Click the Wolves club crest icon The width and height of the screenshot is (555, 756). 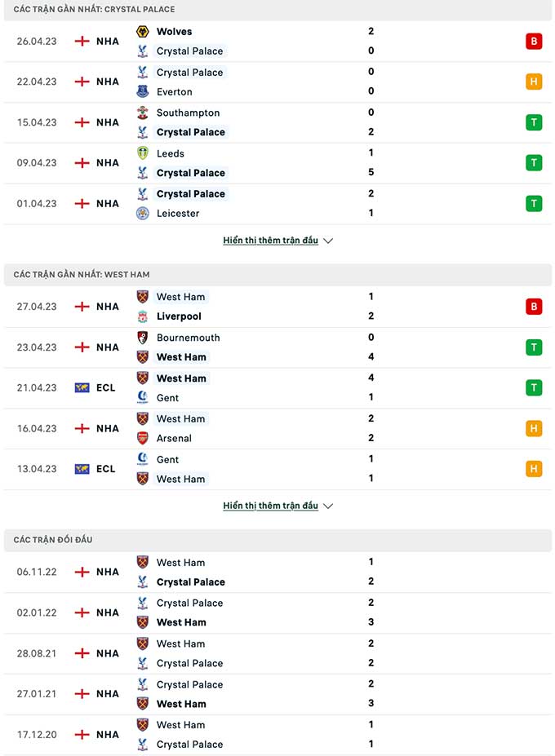point(142,32)
